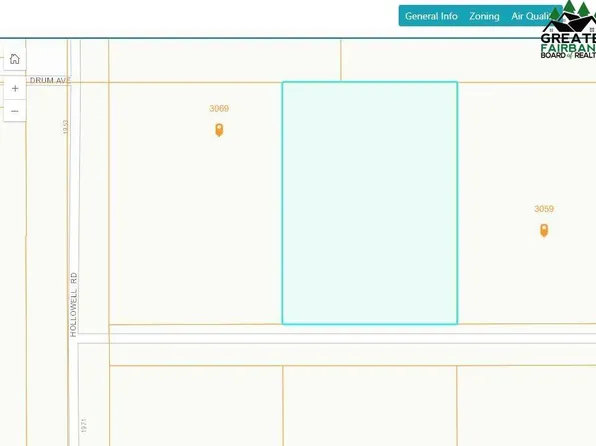Click the Greater Fairbanks Board logo
The image size is (596, 446).
tap(569, 30)
